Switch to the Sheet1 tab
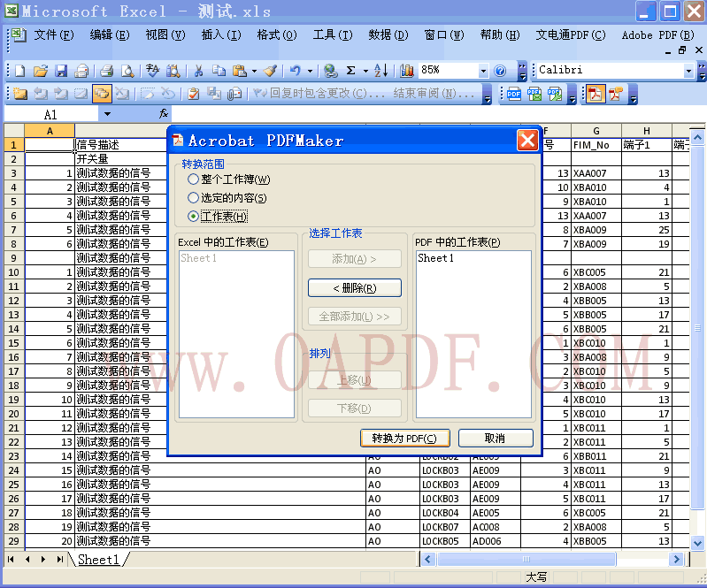The width and height of the screenshot is (707, 588). pyautogui.click(x=98, y=559)
